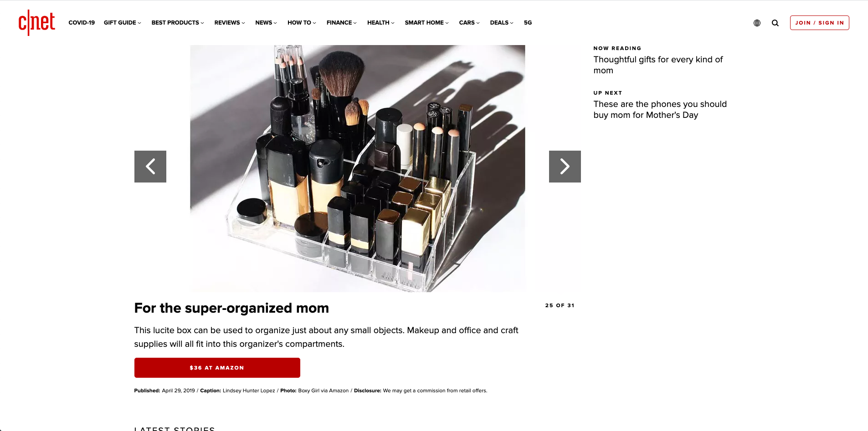
Task: Open the Reviews dropdown menu
Action: pyautogui.click(x=230, y=22)
